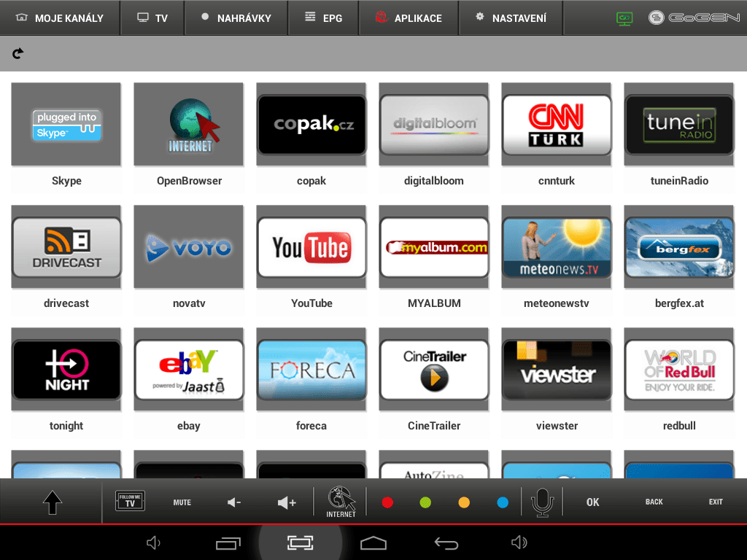The width and height of the screenshot is (747, 560).
Task: Open the YouTube app
Action: click(311, 246)
